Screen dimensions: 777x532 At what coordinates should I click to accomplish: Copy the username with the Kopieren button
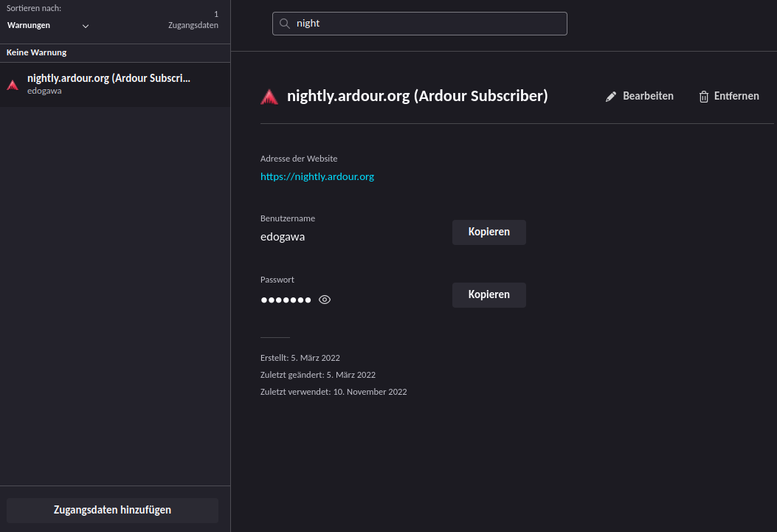click(488, 232)
